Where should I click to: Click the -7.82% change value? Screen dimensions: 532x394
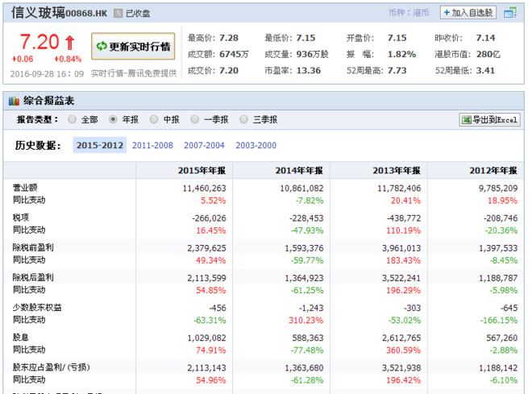pos(309,201)
